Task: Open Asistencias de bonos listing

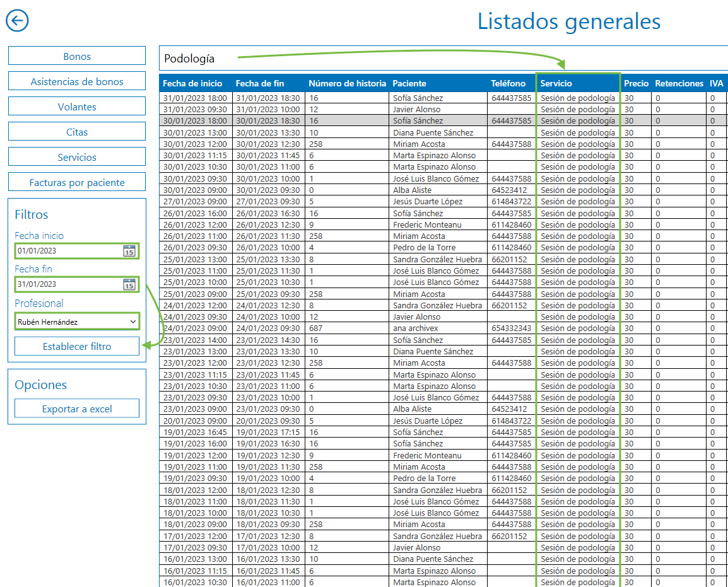Action: (77, 81)
